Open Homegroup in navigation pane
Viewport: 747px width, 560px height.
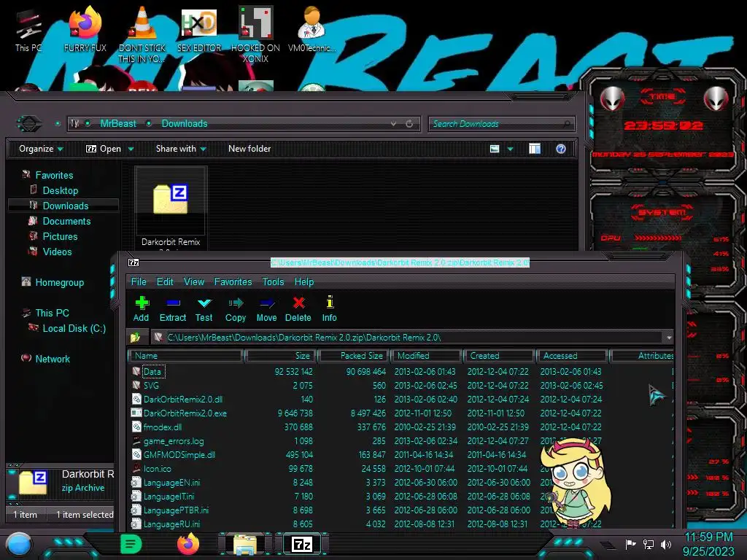(x=60, y=282)
